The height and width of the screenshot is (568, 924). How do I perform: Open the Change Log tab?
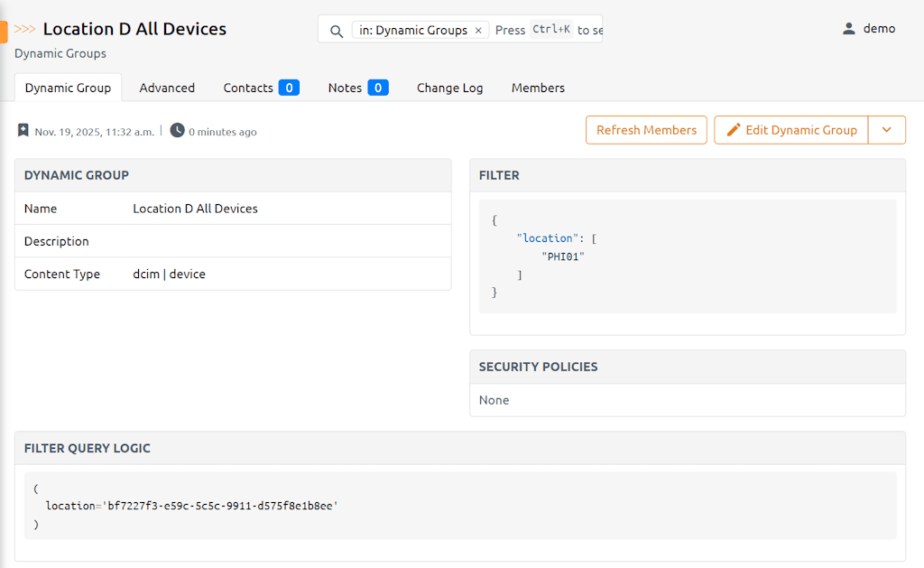pos(449,88)
